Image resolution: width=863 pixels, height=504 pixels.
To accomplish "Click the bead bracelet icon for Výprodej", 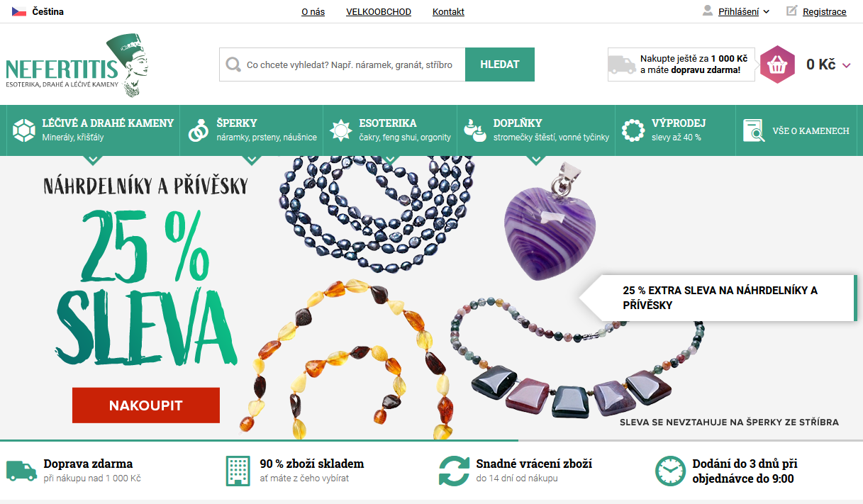I will point(633,130).
